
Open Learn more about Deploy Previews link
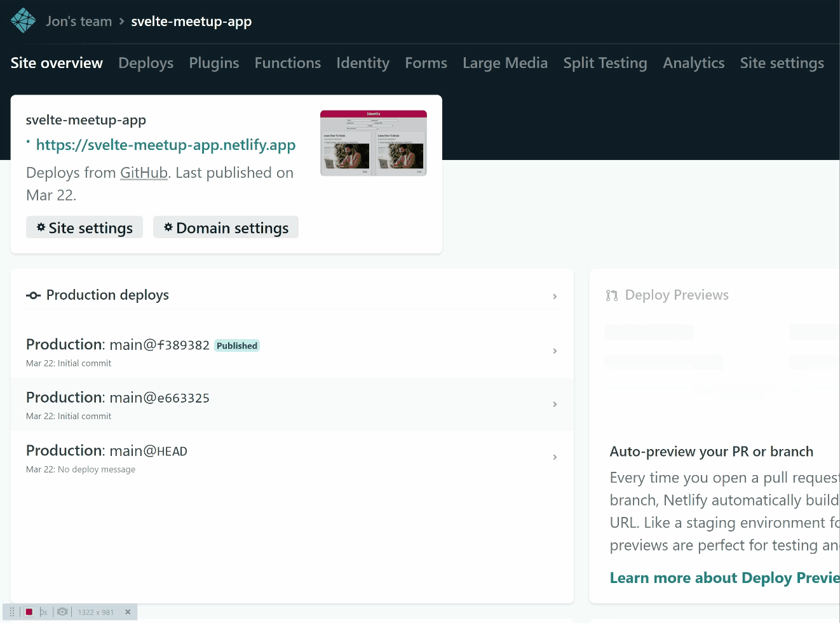pos(725,578)
